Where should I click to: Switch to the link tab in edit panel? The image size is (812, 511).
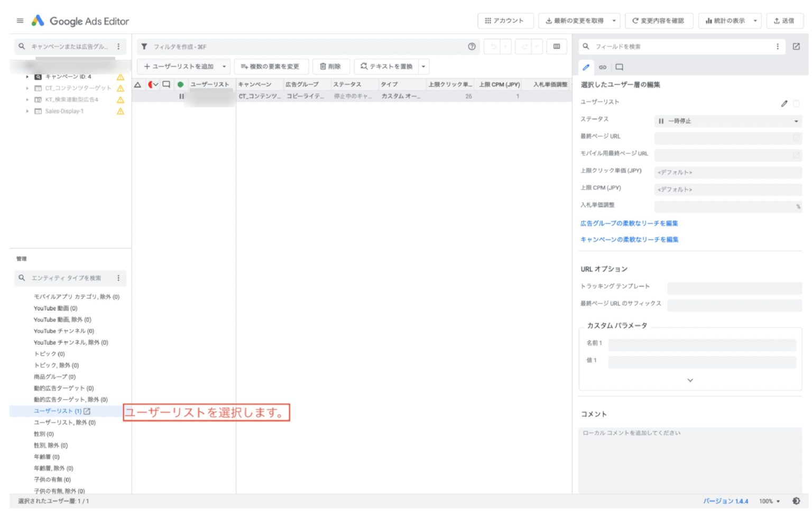(x=603, y=67)
